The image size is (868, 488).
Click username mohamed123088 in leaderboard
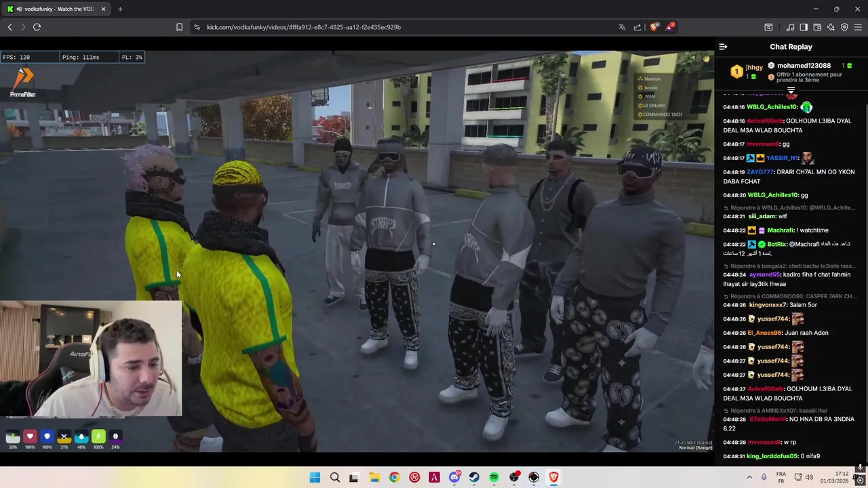(x=804, y=66)
